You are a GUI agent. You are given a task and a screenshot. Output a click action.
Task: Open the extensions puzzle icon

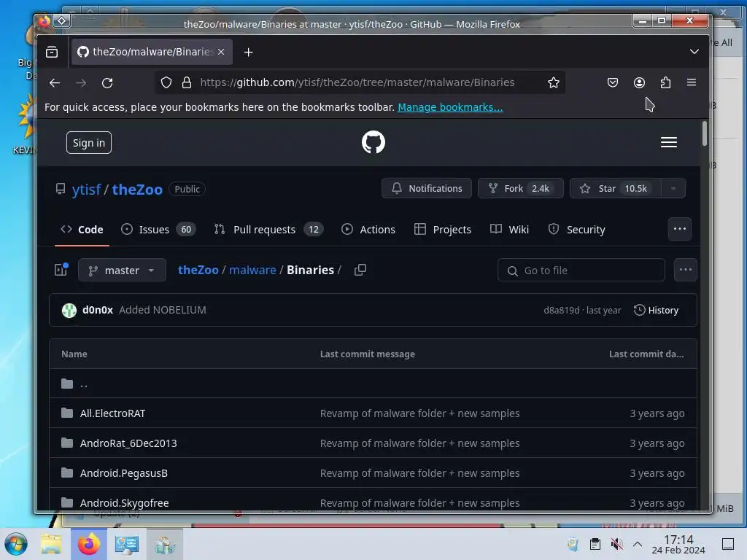[665, 82]
